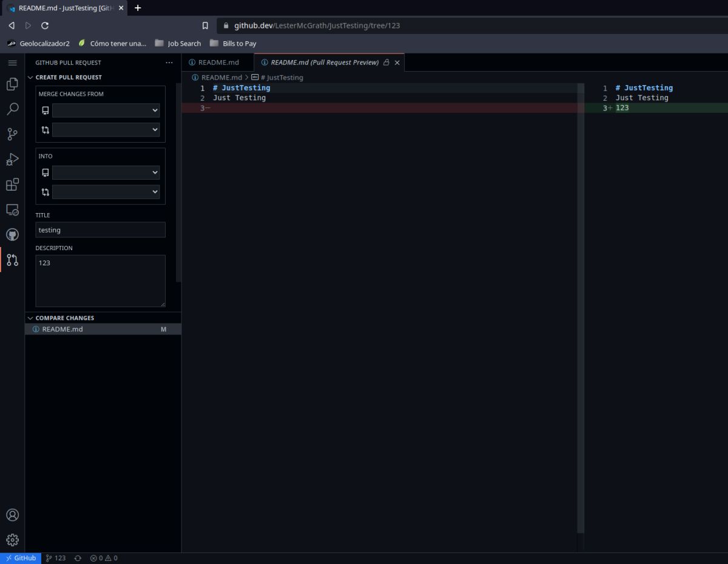Viewport: 728px width, 564px height.
Task: Click the # JustTesting heading in left pane
Action: click(241, 88)
